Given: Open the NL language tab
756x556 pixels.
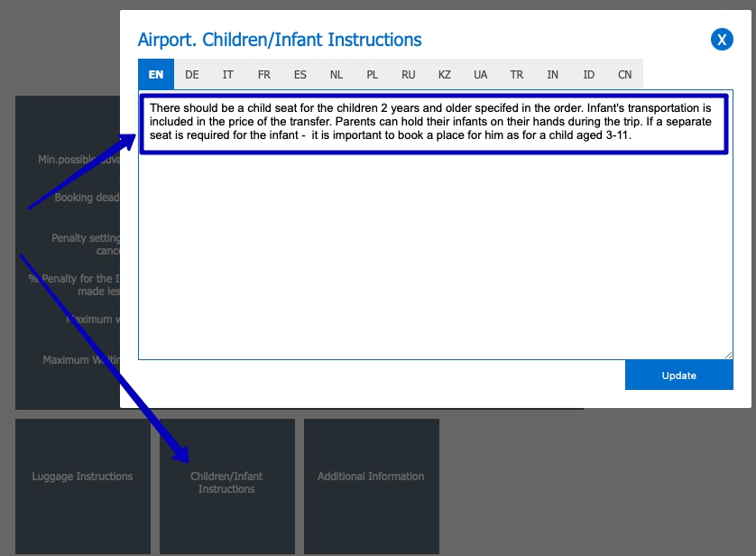Looking at the screenshot, I should [x=336, y=74].
